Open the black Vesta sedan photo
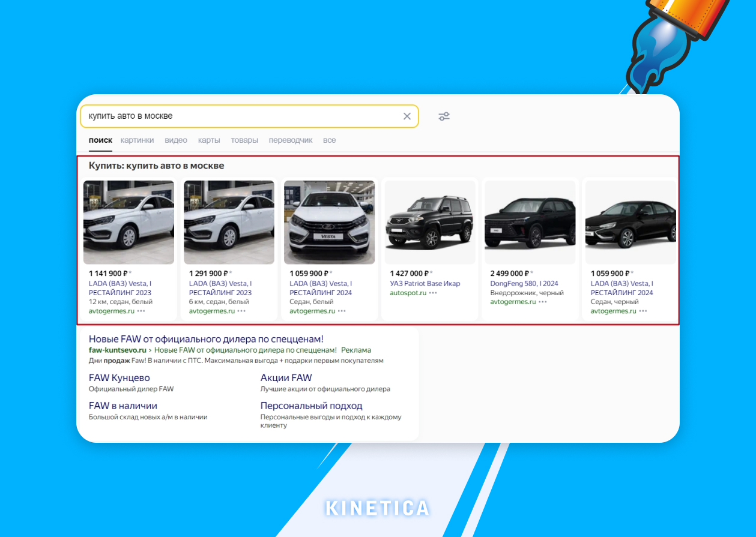 [631, 223]
